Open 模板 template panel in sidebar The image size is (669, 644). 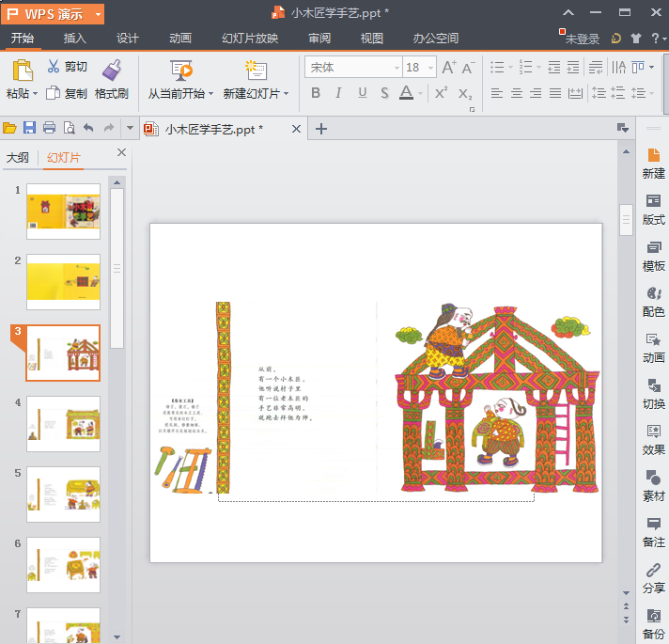click(653, 256)
